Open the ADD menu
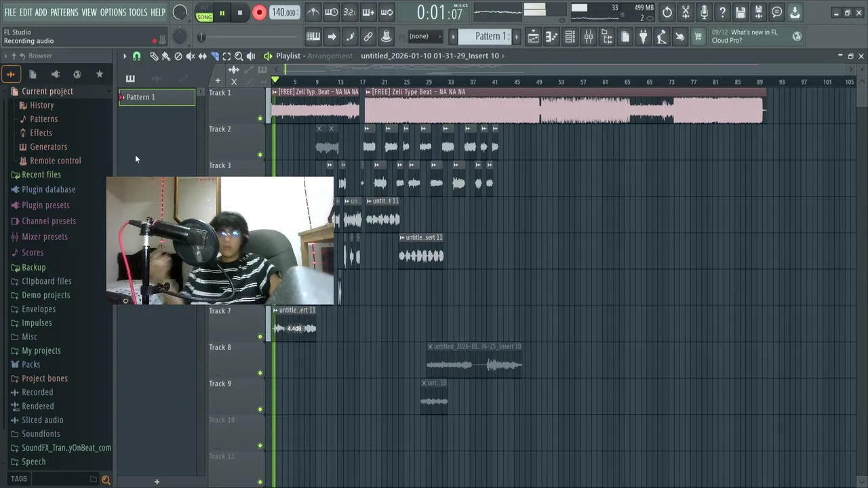The height and width of the screenshot is (488, 868). (41, 12)
